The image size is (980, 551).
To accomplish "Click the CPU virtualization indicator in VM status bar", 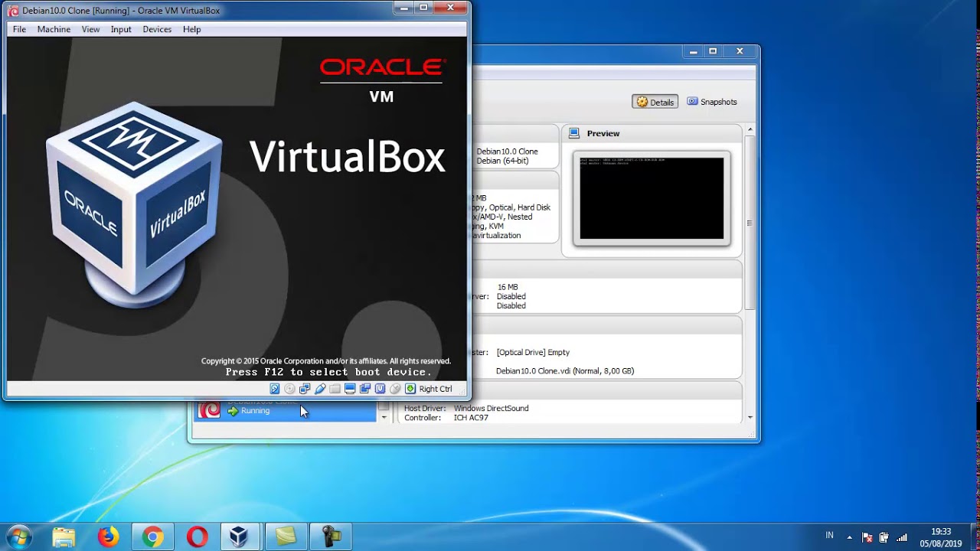I will (380, 389).
